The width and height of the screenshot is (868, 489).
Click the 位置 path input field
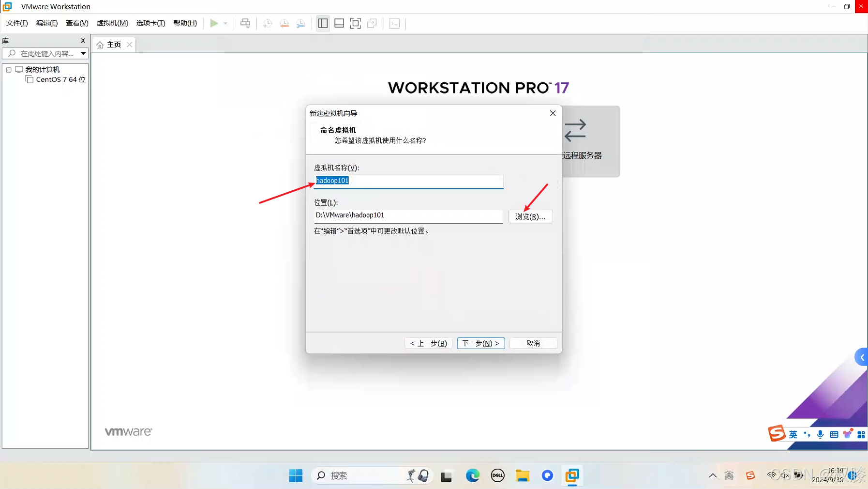pos(408,215)
